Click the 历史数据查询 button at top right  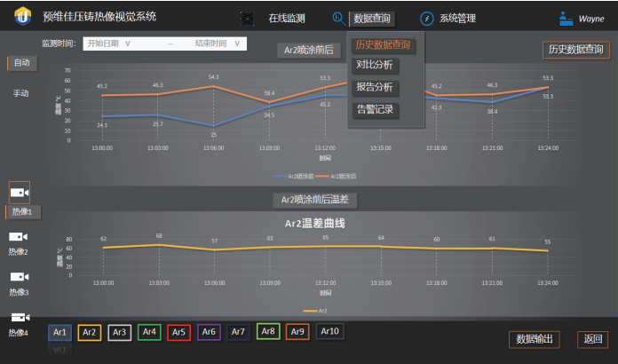click(x=576, y=50)
